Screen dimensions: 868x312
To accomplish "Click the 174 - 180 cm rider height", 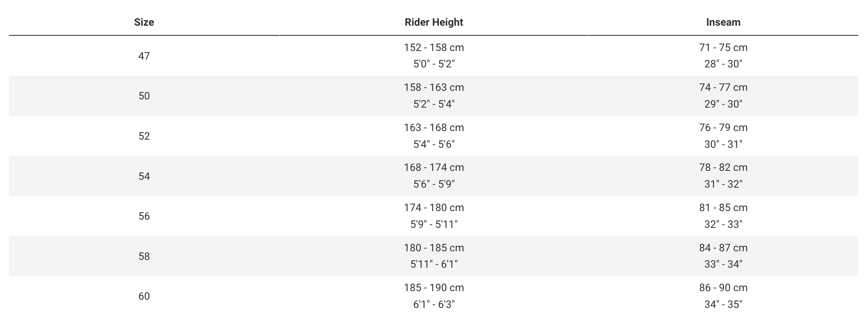I will point(434,208).
